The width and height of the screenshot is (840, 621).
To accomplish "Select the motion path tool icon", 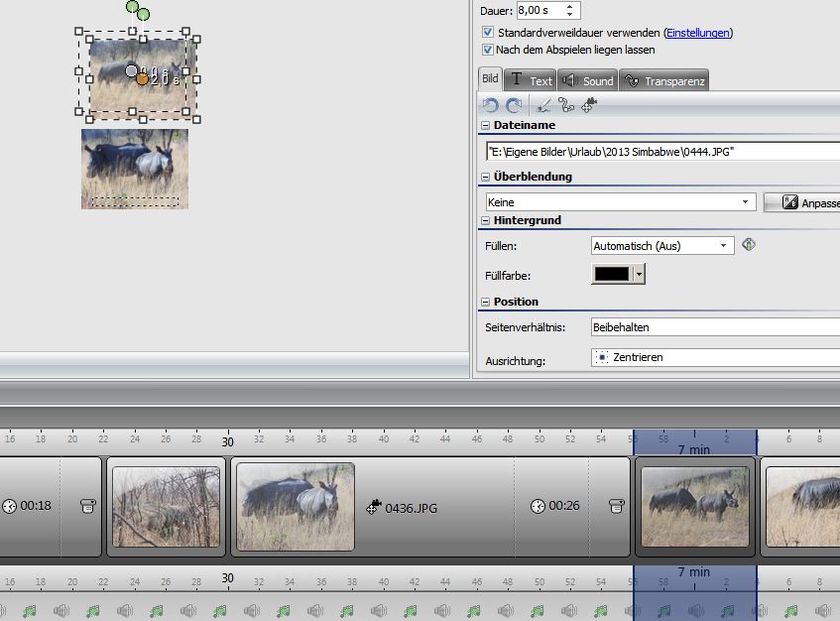I will coord(566,105).
